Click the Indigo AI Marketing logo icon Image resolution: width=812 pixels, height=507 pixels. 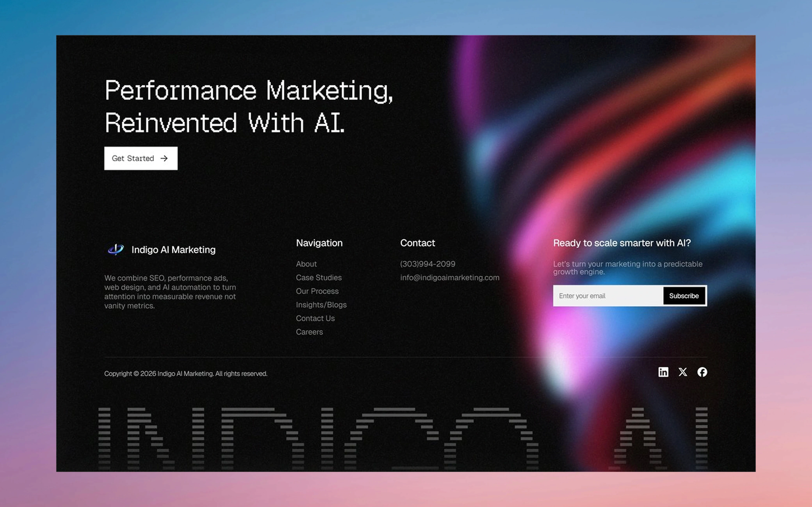(x=116, y=249)
